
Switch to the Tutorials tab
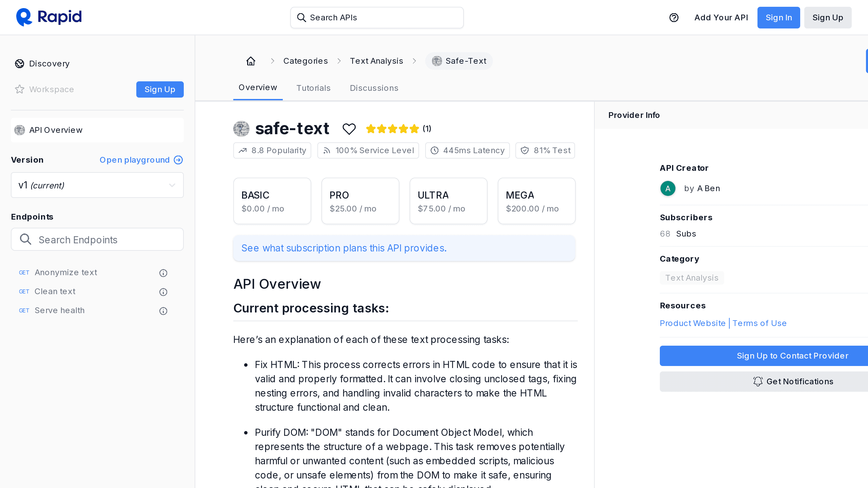[x=314, y=87]
